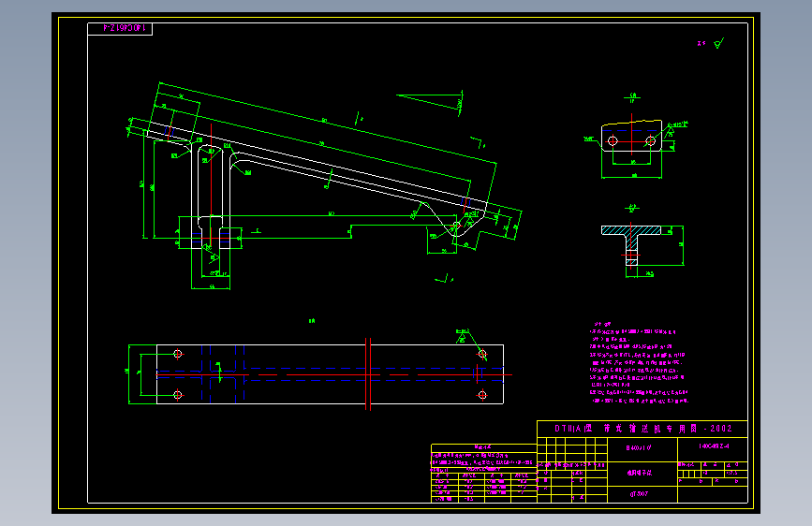The width and height of the screenshot is (812, 526).
Task: Select the double red vertical centerline in the plan view
Action: click(x=368, y=374)
